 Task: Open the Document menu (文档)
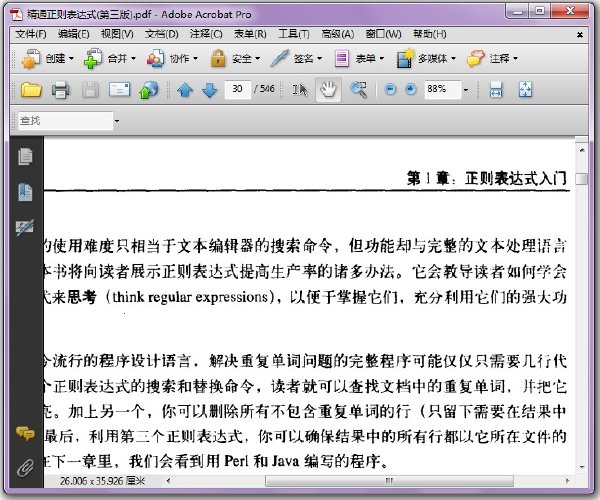(161, 34)
